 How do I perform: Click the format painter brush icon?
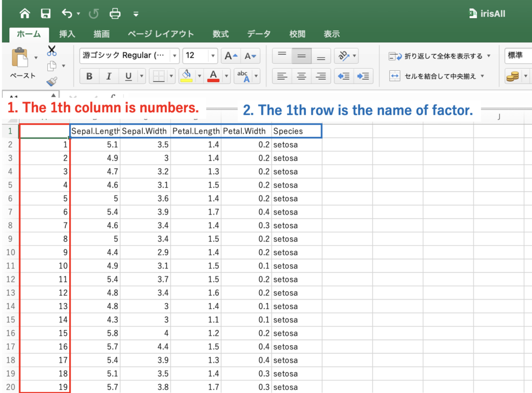pyautogui.click(x=52, y=81)
